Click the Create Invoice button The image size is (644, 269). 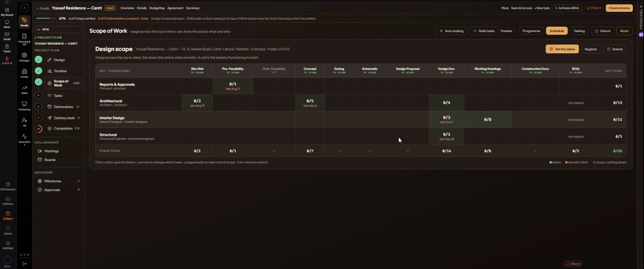tap(619, 8)
